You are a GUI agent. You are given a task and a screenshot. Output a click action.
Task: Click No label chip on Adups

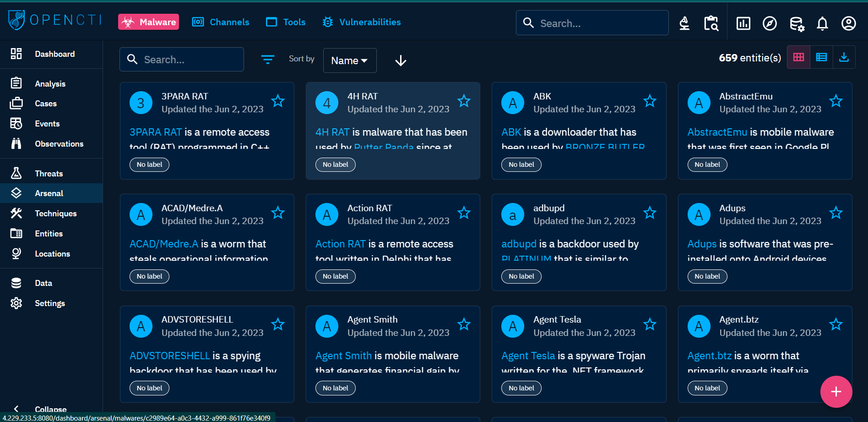[707, 276]
